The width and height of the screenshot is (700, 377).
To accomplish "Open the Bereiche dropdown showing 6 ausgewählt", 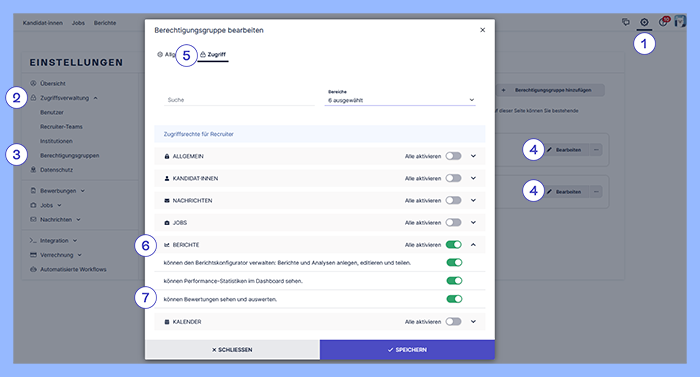I will [400, 100].
